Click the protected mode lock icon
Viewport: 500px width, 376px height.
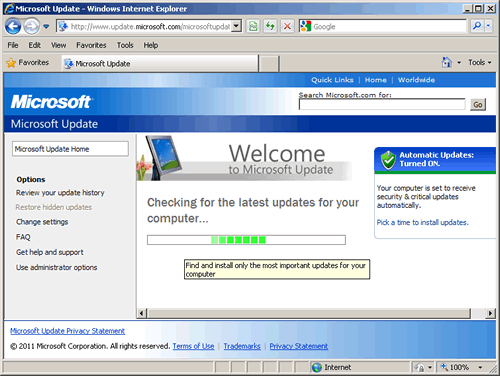click(x=419, y=367)
